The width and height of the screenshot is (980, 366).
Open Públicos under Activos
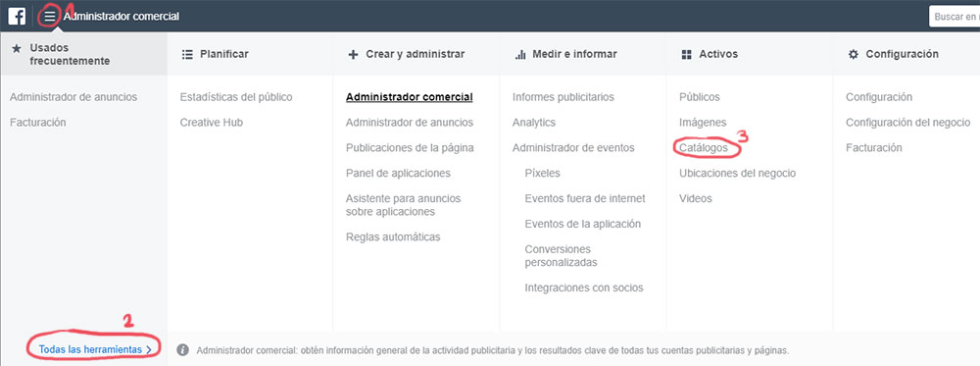click(700, 97)
